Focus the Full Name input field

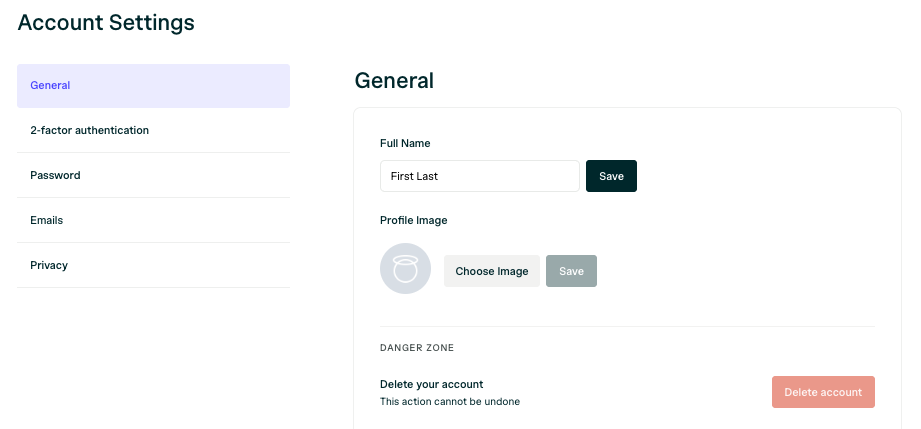point(480,176)
